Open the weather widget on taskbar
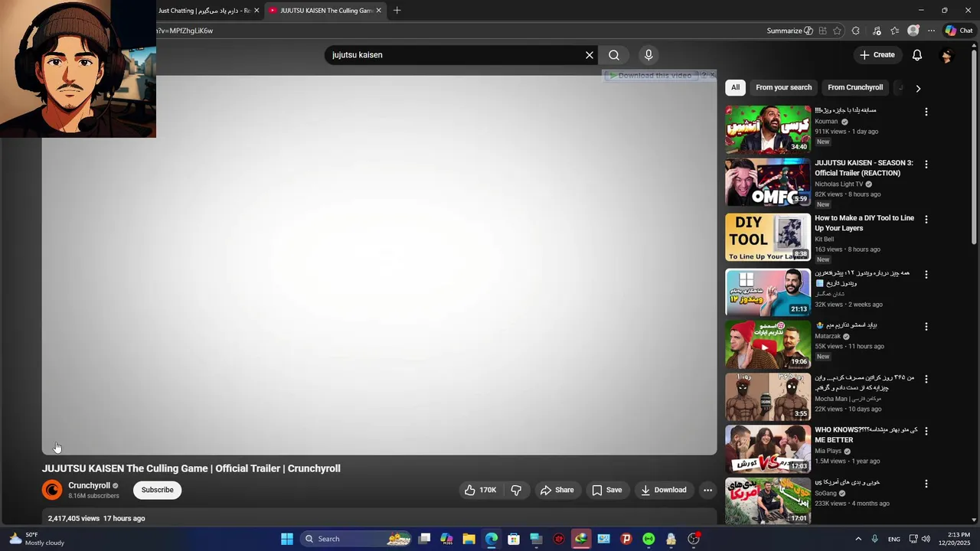980x551 pixels. click(37, 539)
